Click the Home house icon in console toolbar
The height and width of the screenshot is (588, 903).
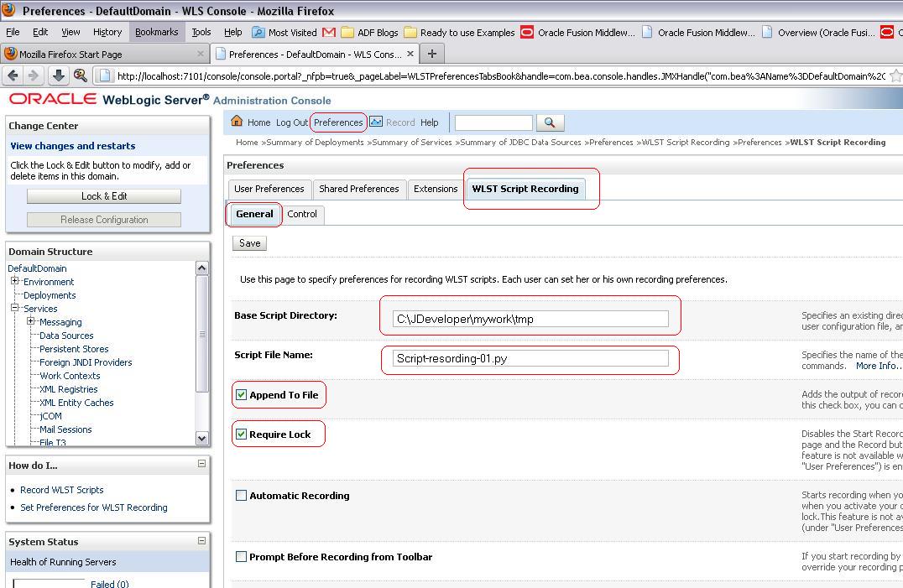(237, 122)
